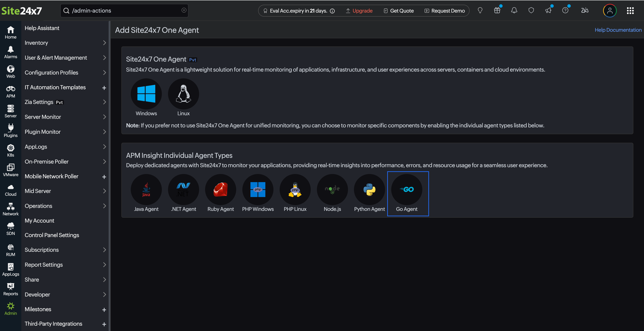
Task: Open the apps grid launcher
Action: pos(630,10)
